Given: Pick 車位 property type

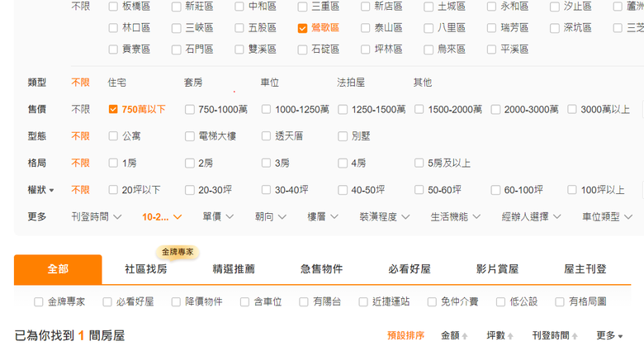Looking at the screenshot, I should pyautogui.click(x=270, y=83).
